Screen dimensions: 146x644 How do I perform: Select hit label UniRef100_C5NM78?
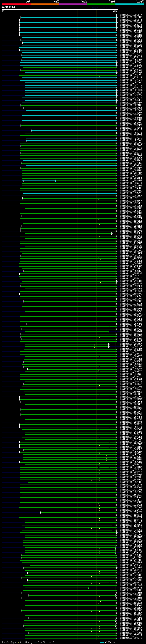(x=131, y=382)
